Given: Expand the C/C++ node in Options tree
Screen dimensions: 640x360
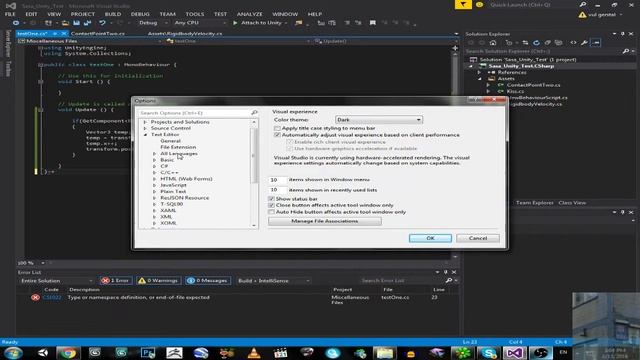Looking at the screenshot, I should tap(155, 173).
